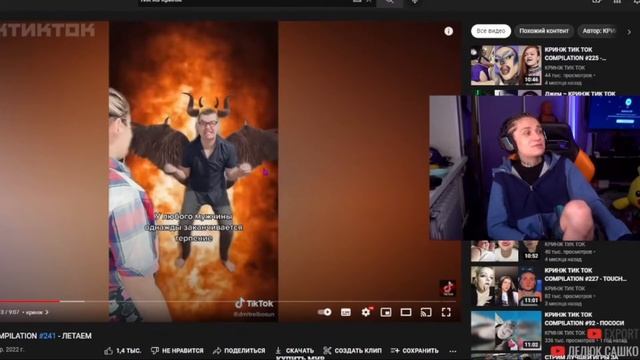The height and width of the screenshot is (360, 640).
Task: Download the video with 'СКАЧАТЬ'
Action: click(x=295, y=351)
